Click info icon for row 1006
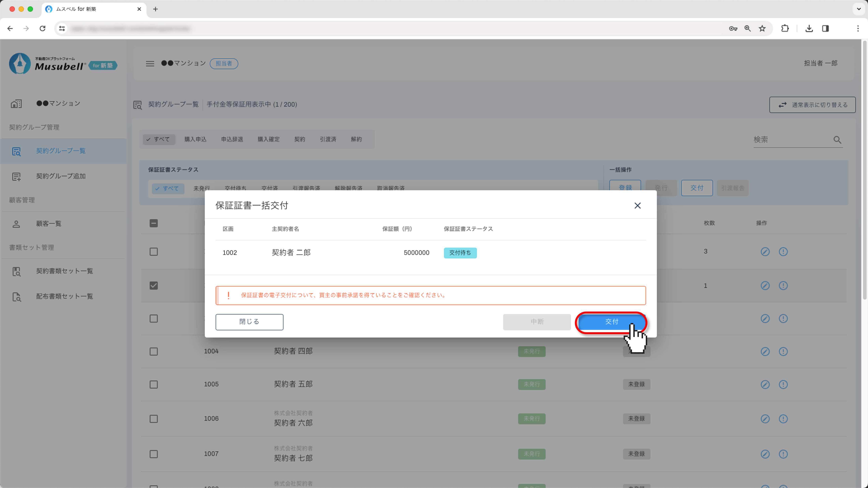868x488 pixels. point(783,419)
